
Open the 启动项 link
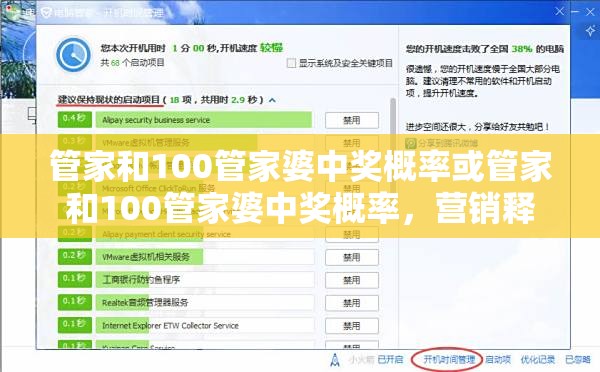[x=498, y=359]
